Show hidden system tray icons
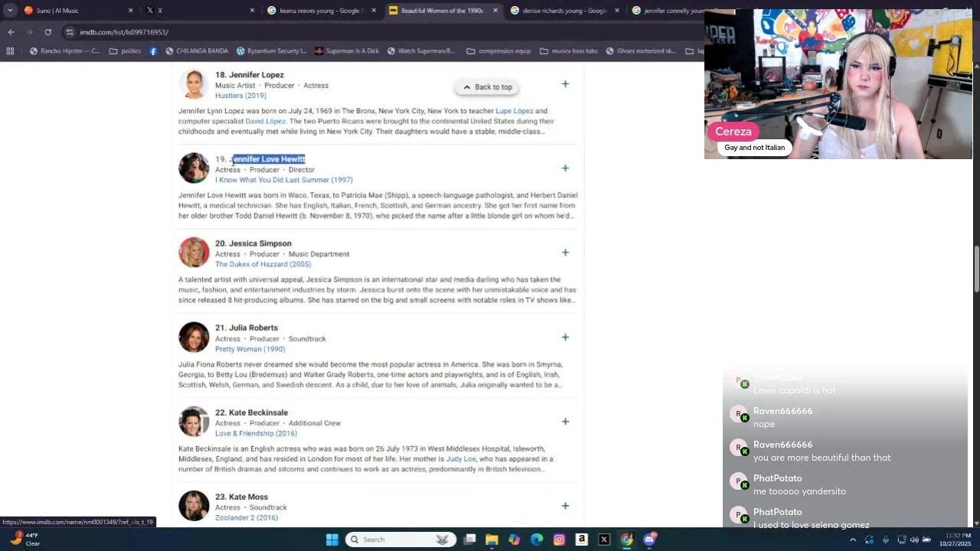 click(853, 540)
